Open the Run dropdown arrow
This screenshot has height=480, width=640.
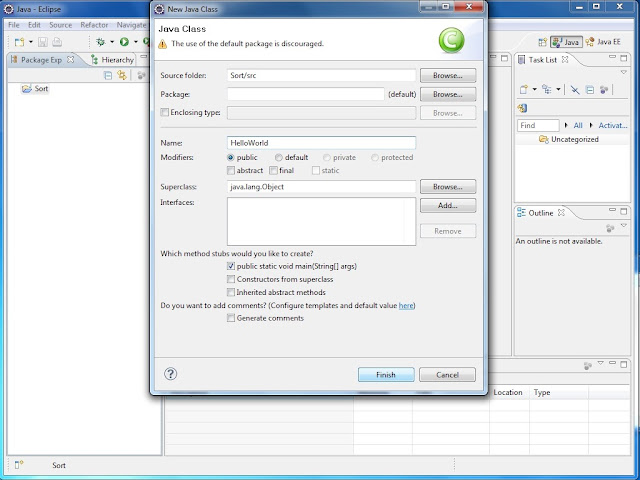(x=136, y=42)
